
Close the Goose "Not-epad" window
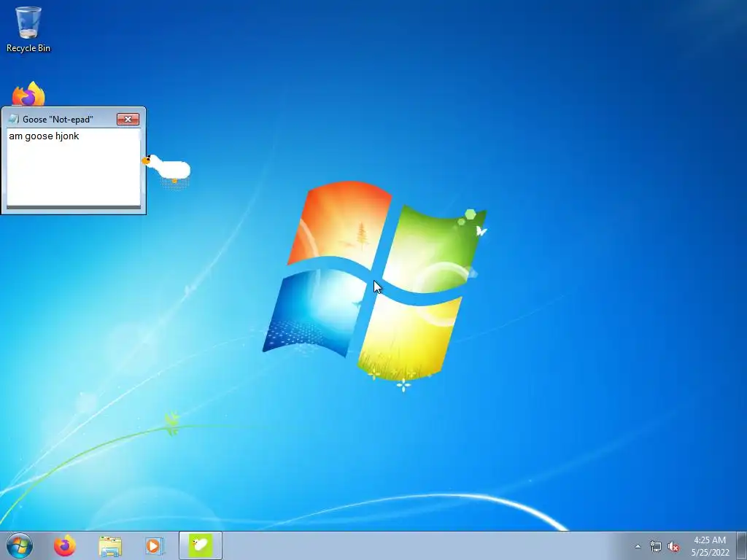128,119
